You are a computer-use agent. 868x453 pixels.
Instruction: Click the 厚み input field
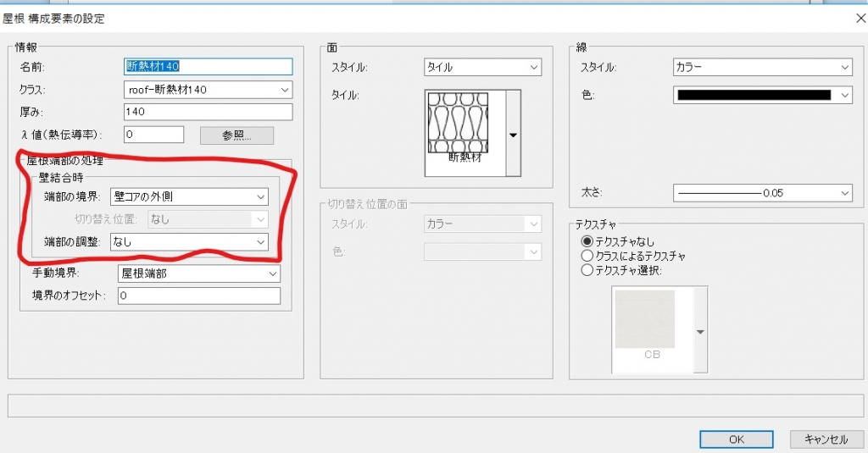pos(208,112)
